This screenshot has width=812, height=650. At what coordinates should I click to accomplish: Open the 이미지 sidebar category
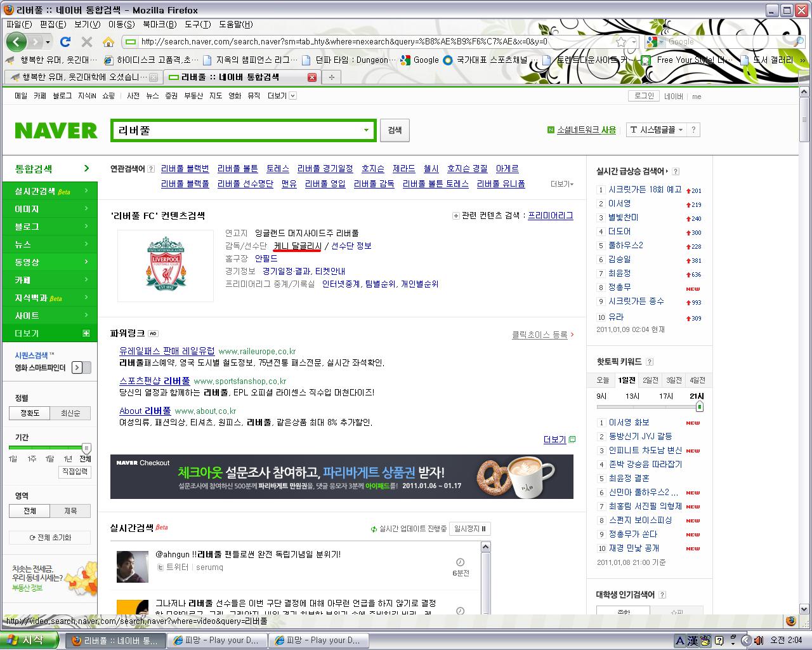click(x=50, y=209)
